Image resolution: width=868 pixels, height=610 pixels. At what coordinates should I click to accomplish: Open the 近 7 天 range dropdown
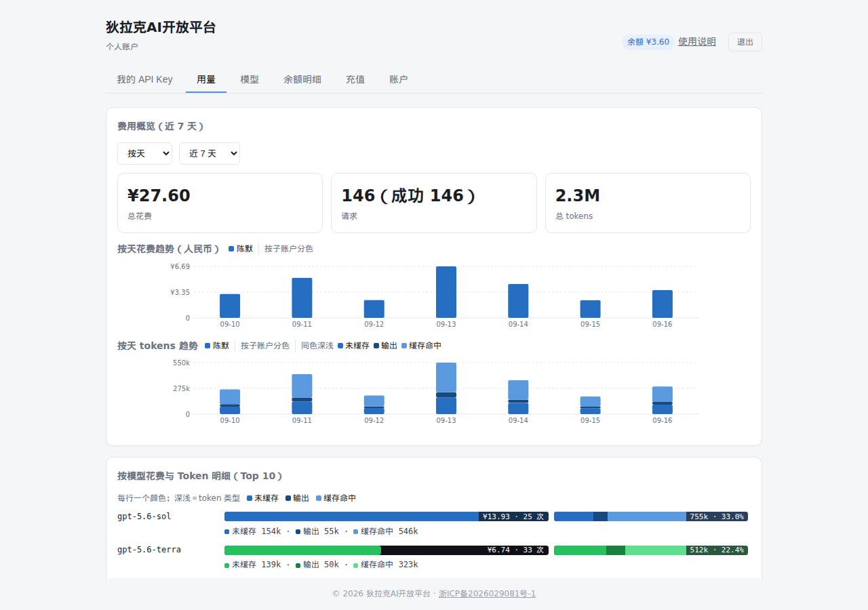pos(210,153)
